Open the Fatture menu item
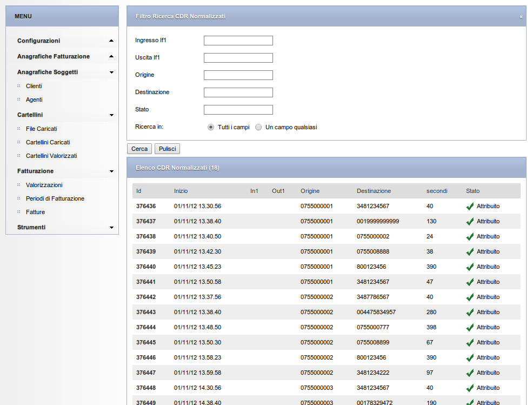This screenshot has height=405, width=532. tap(35, 213)
